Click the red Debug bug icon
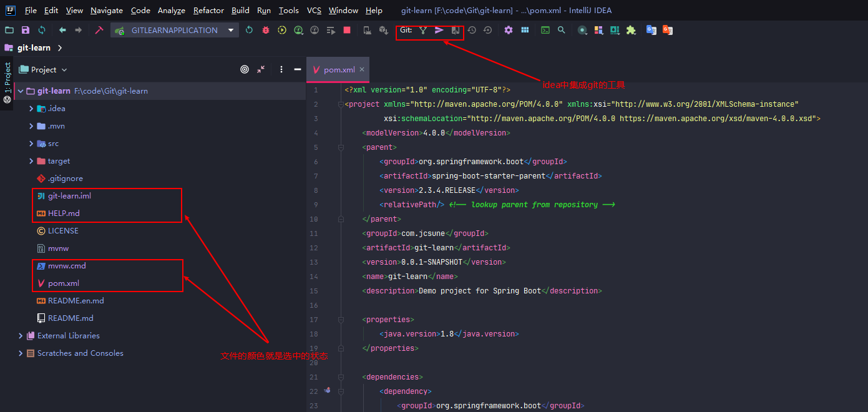Image resolution: width=868 pixels, height=412 pixels. [x=266, y=30]
